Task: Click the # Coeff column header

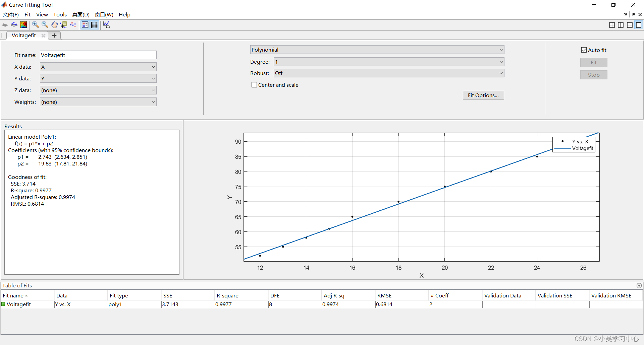Action: pos(455,295)
